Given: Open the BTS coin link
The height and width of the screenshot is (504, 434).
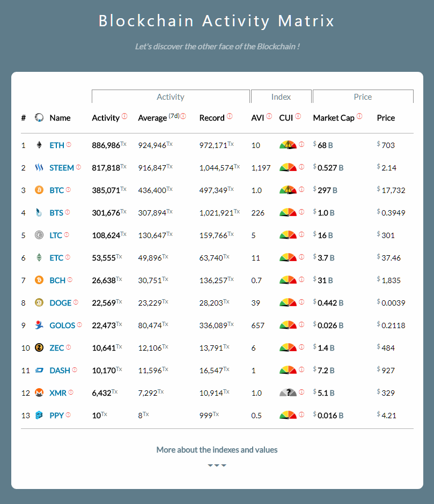Looking at the screenshot, I should (56, 213).
